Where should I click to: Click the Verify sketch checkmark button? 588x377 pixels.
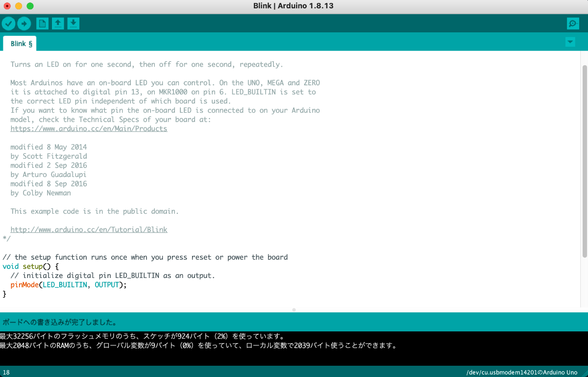8,23
